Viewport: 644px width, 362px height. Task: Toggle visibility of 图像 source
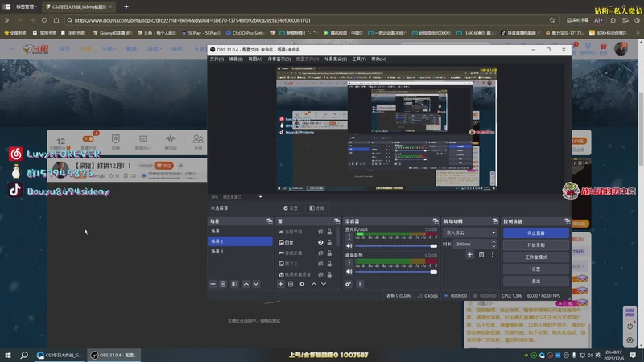click(320, 243)
